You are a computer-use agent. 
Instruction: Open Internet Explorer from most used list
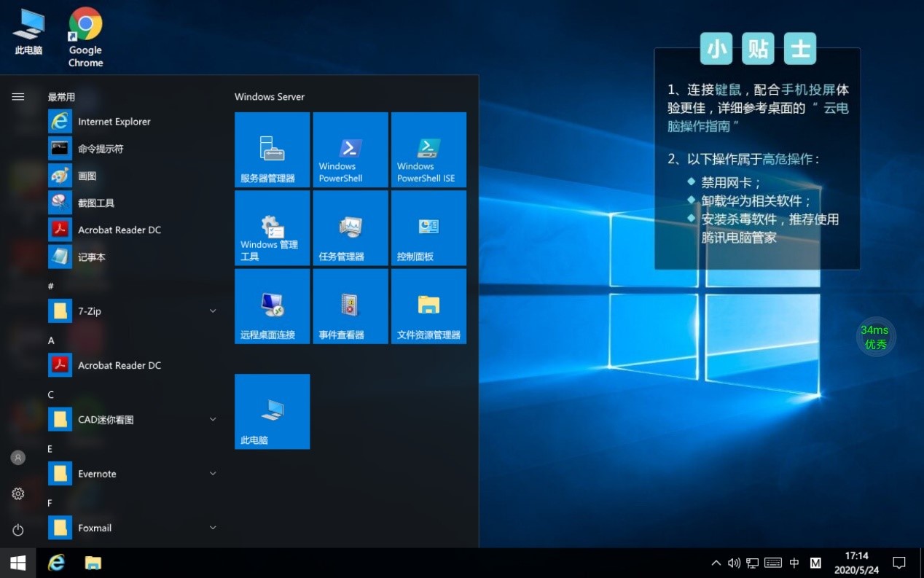pos(114,122)
